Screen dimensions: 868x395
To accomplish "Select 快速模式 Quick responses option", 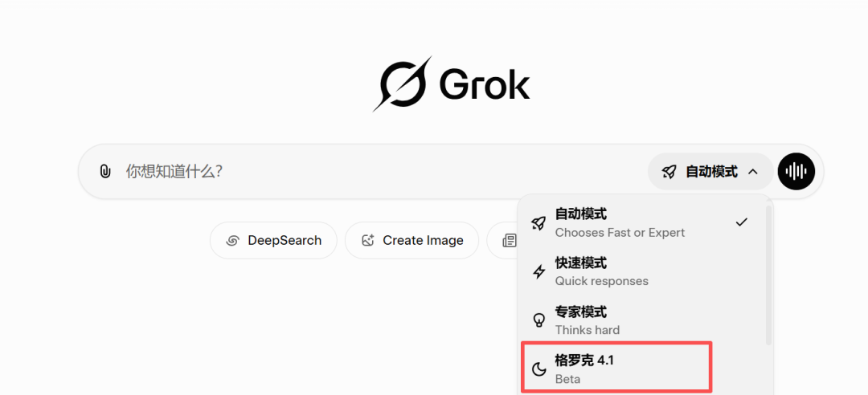I will 627,271.
